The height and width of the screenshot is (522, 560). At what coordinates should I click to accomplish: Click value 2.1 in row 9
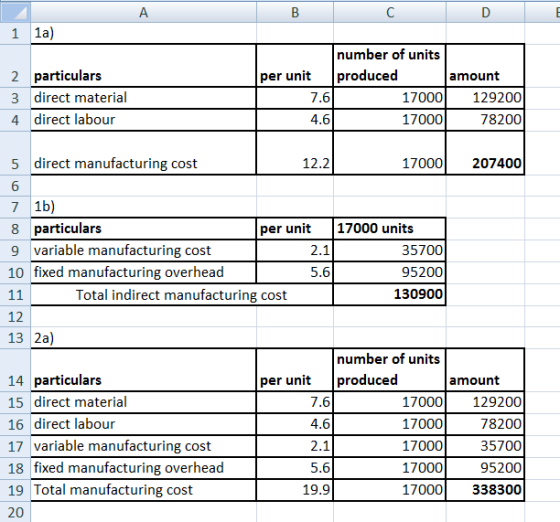(x=295, y=250)
